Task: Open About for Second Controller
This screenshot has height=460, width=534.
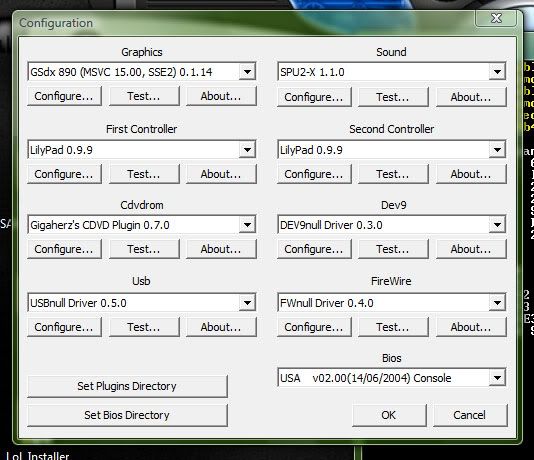Action: tap(471, 174)
